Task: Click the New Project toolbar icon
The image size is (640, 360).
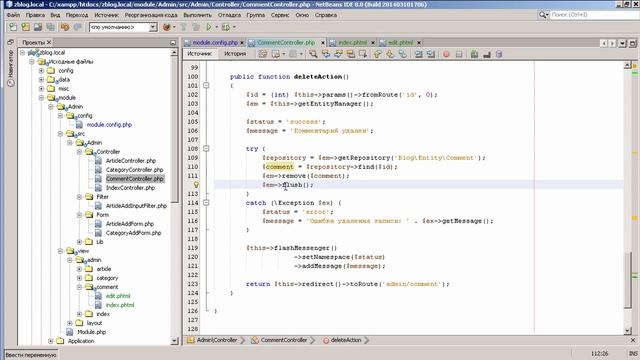Action: (x=25, y=27)
